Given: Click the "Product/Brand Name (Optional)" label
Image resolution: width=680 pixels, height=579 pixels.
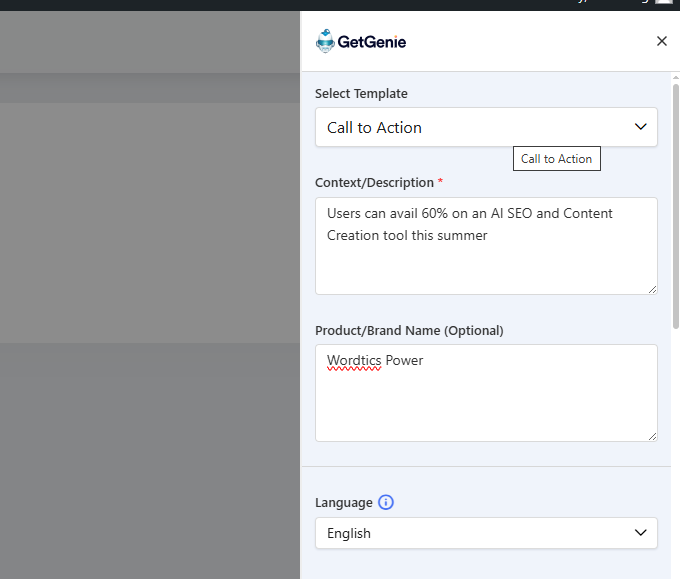Looking at the screenshot, I should [x=409, y=330].
